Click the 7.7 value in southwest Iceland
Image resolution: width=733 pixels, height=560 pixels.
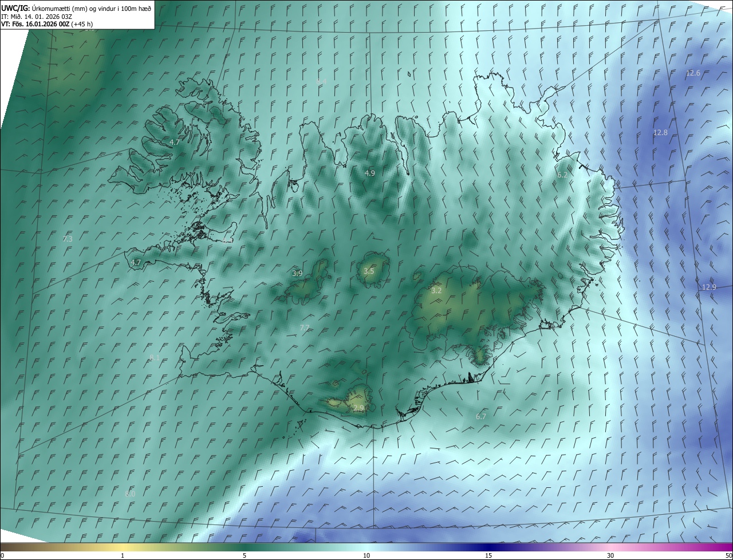coord(305,328)
